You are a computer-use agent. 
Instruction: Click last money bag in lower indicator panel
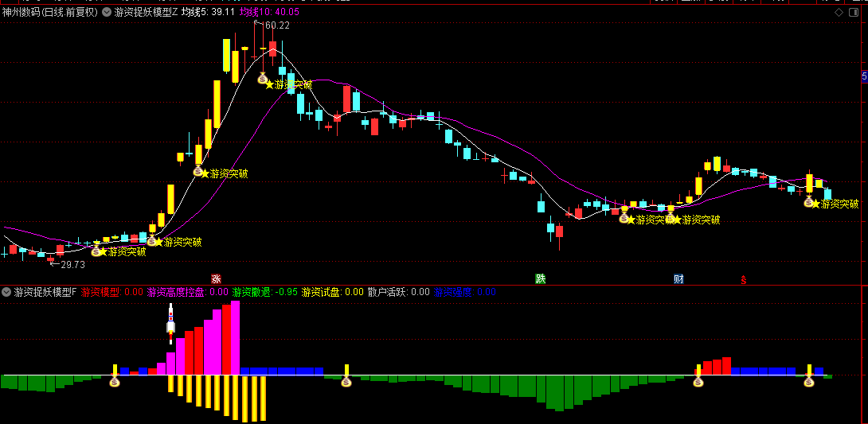(809, 381)
